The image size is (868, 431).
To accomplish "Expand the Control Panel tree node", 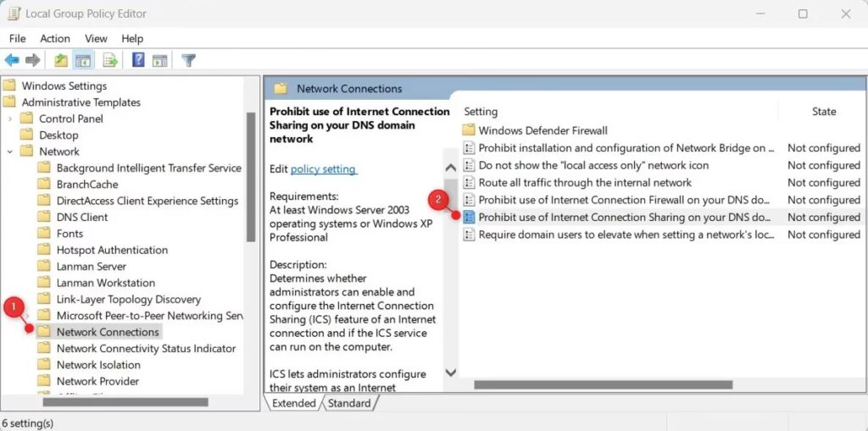I will (10, 119).
